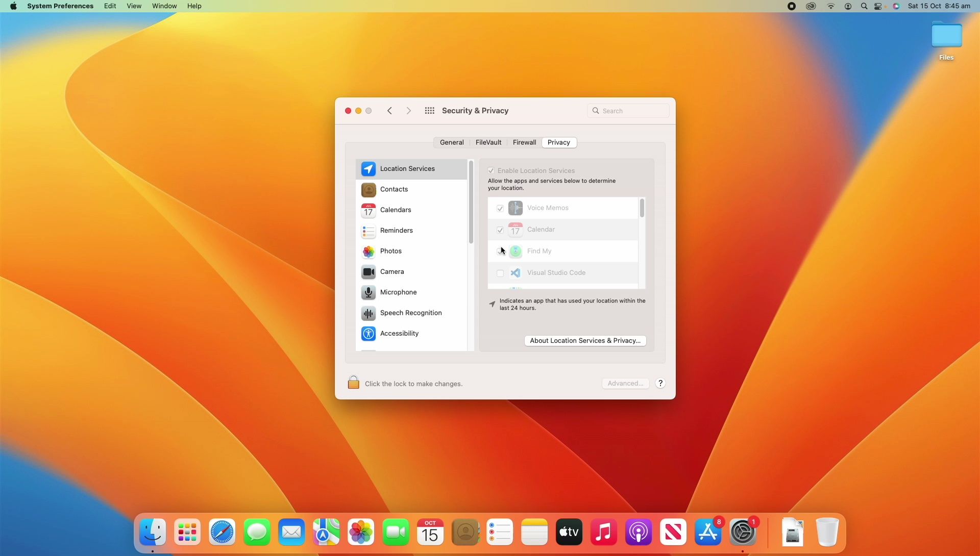Open the Trash in the Dock
This screenshot has height=556, width=980.
point(827,533)
